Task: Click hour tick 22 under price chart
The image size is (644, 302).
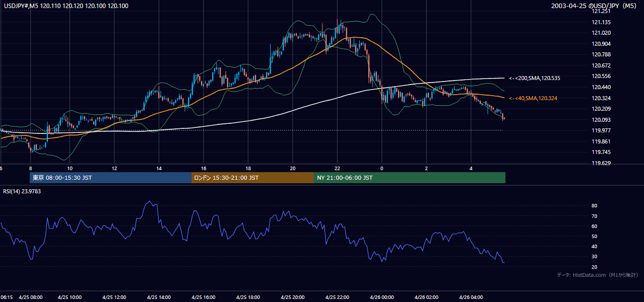Action: 337,168
